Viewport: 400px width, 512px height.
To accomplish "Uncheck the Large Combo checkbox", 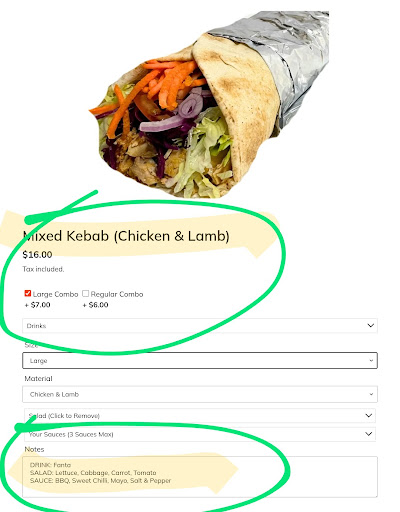I will (28, 293).
